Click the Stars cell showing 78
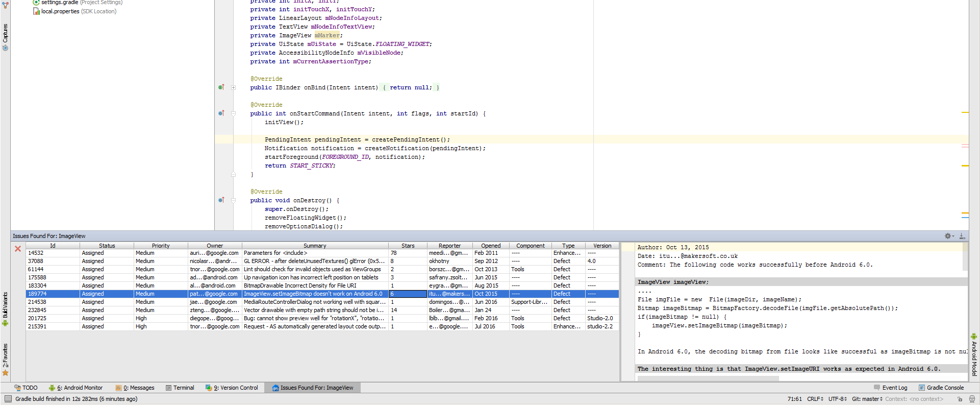980x405 pixels. pyautogui.click(x=408, y=253)
